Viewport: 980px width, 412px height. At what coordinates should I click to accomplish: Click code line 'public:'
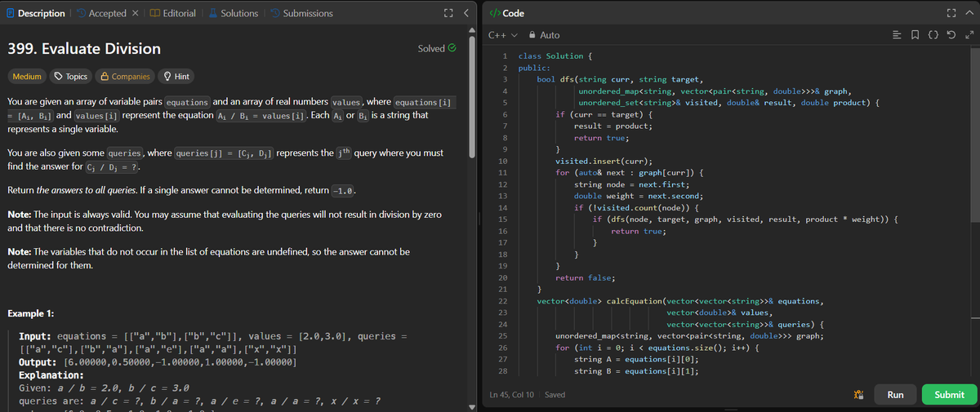point(532,68)
